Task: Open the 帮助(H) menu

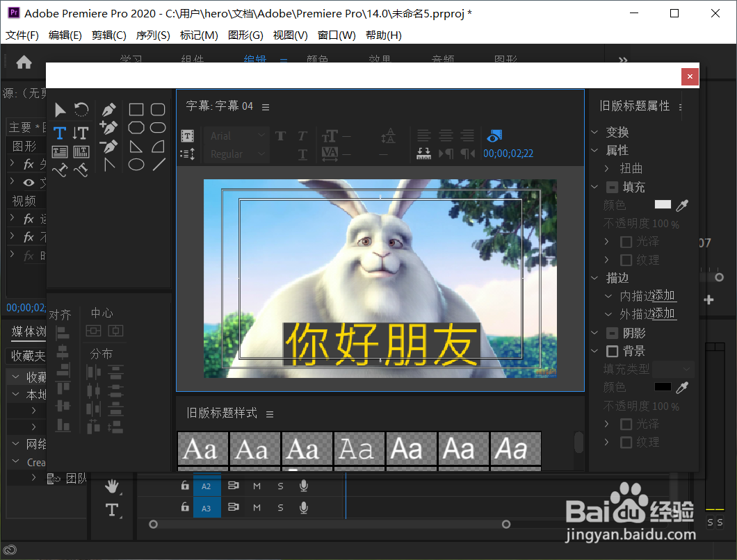Action: pyautogui.click(x=384, y=35)
